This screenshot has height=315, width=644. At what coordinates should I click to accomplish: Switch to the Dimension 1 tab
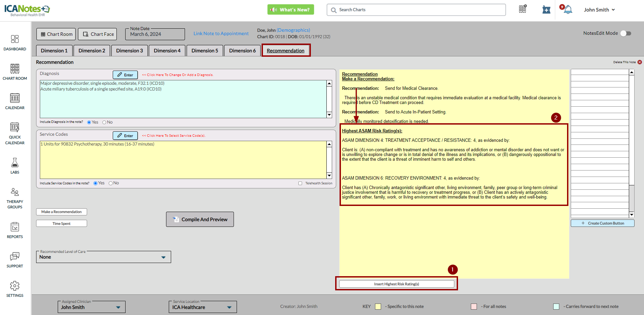point(54,51)
